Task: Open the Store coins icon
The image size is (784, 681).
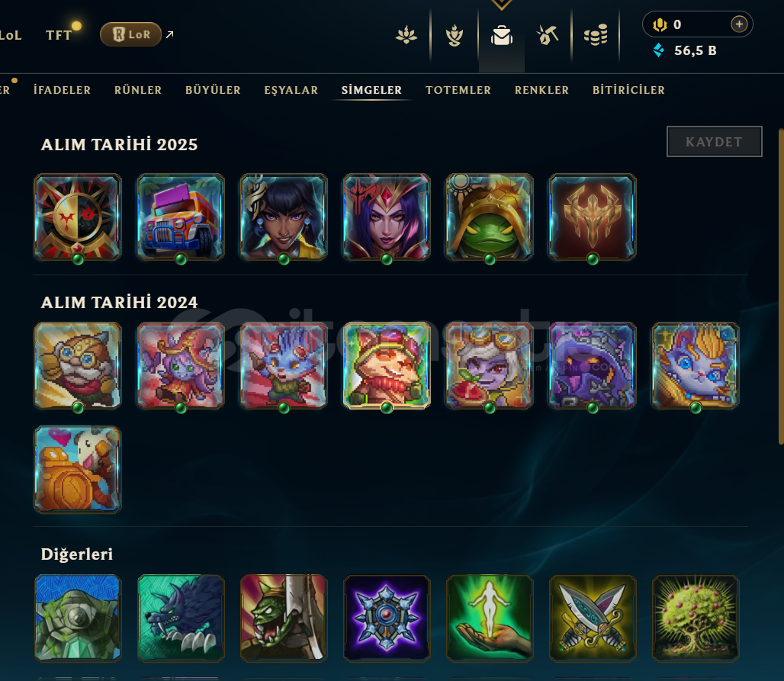Action: [596, 36]
